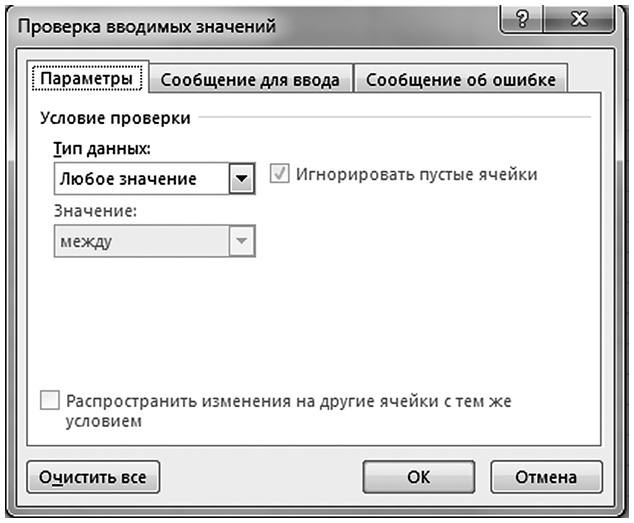Switch to the Параметры tab

click(x=86, y=78)
